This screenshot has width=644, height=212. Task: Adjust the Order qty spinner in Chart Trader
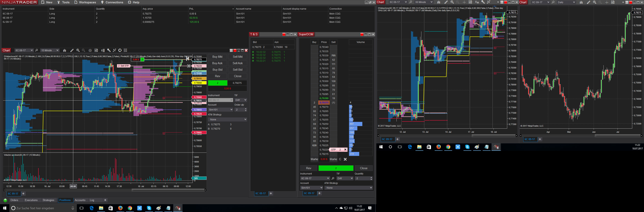246,110
